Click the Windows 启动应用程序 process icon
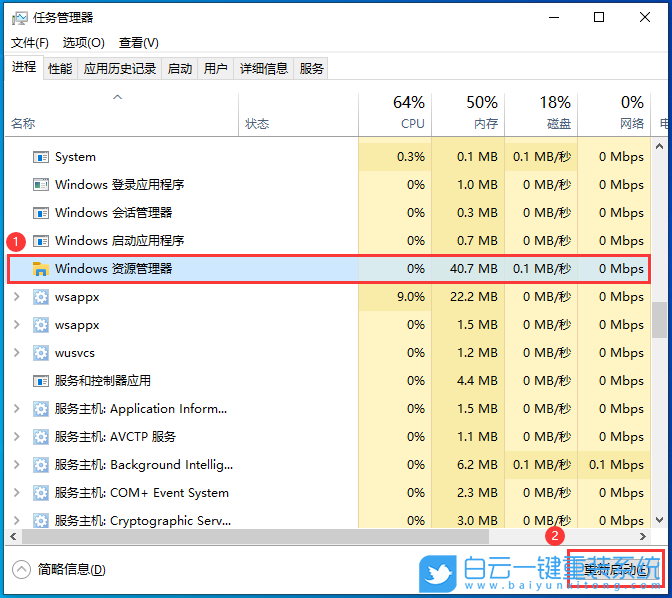This screenshot has width=672, height=598. pyautogui.click(x=41, y=241)
